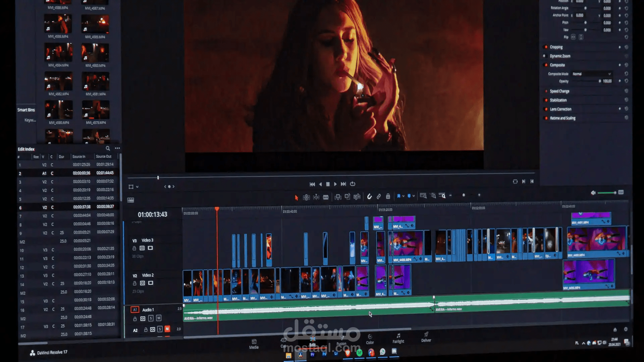Click the Insert Clip toolbar icon
The image size is (644, 362).
(338, 197)
